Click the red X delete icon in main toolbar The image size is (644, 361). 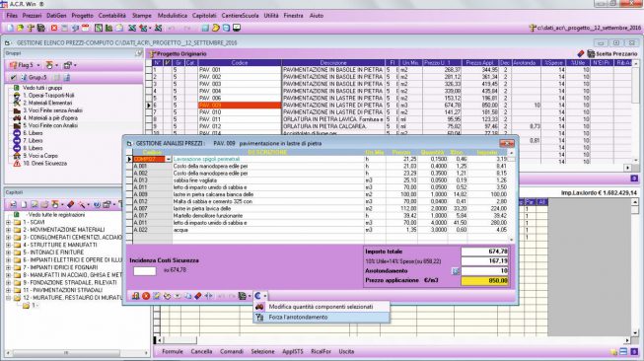tap(54, 28)
